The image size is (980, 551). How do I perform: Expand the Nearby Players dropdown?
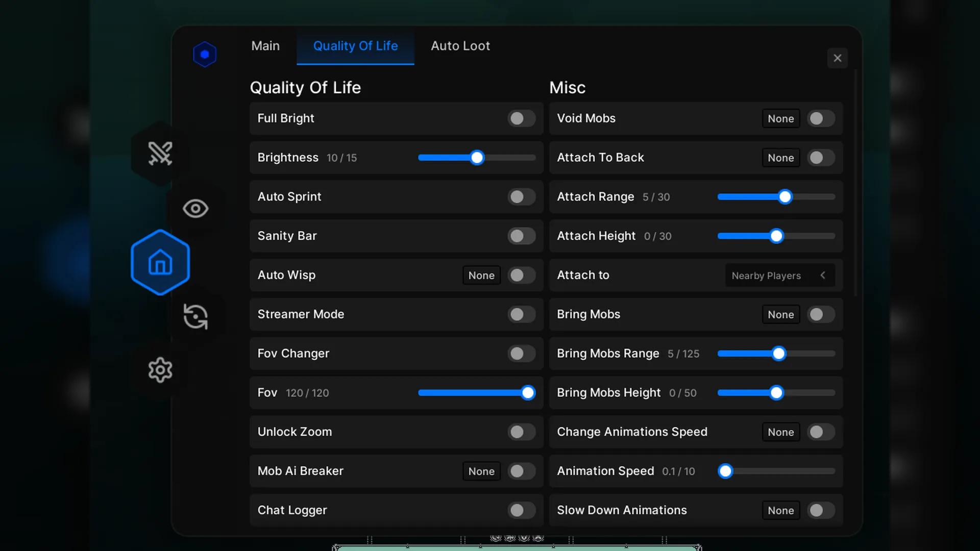(x=766, y=275)
